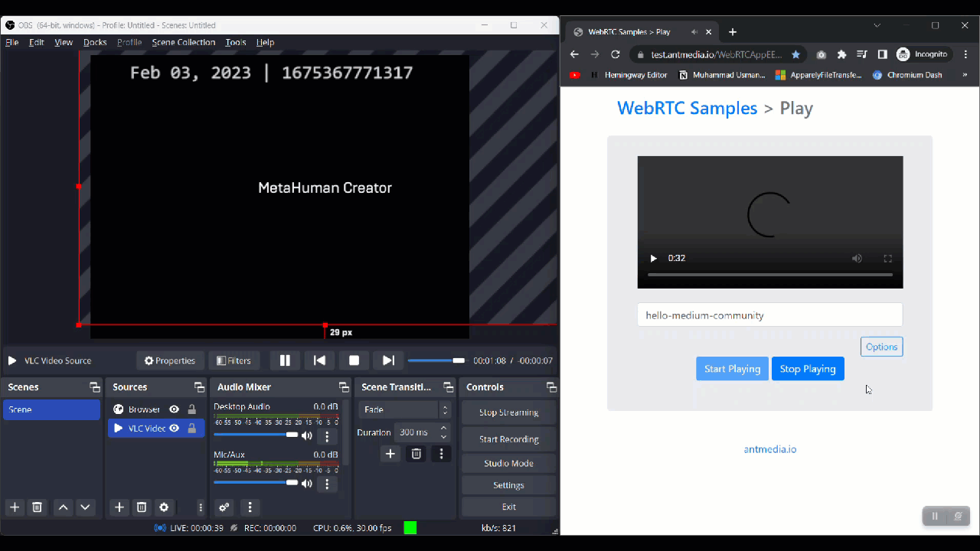Open the Fade transition dropdown

tap(404, 410)
